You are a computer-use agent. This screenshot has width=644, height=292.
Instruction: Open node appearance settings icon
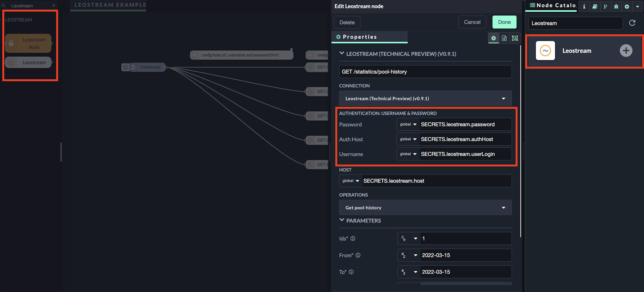515,38
